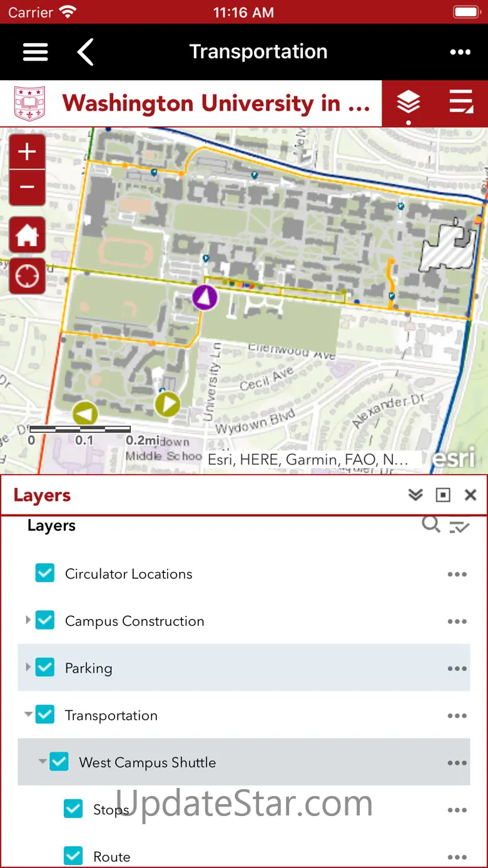
Task: Uncheck Transportation layer checkbox
Action: pyautogui.click(x=45, y=715)
